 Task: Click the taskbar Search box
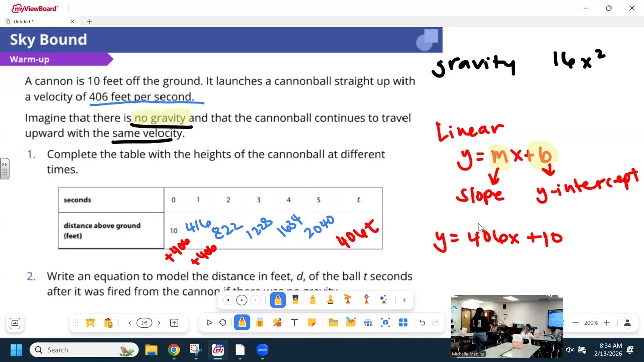tap(84, 350)
